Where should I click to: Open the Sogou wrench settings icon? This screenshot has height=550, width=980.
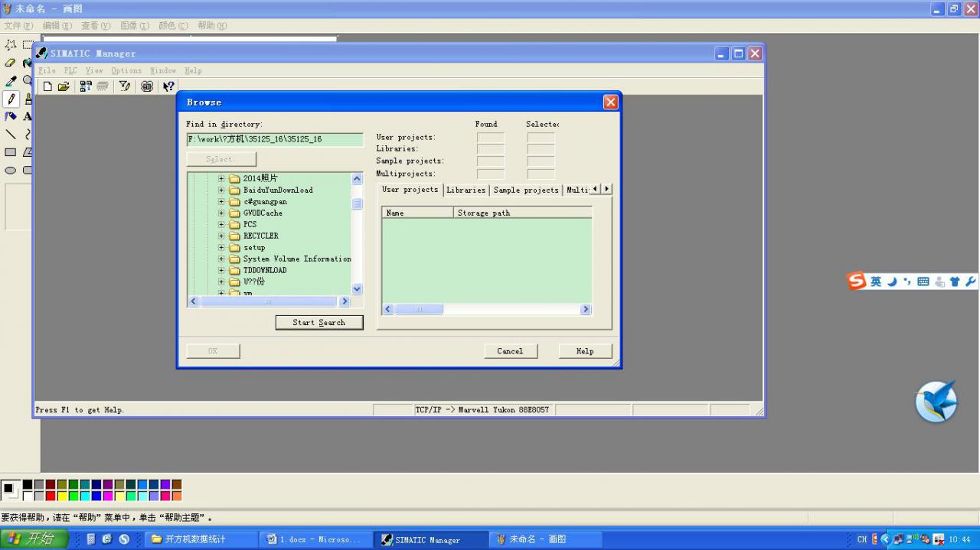coord(971,282)
